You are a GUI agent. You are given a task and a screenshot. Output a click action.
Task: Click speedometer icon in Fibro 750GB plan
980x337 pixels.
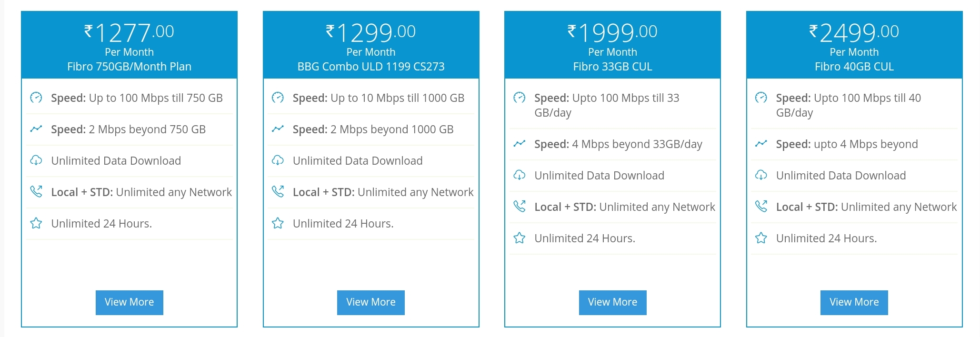(36, 98)
